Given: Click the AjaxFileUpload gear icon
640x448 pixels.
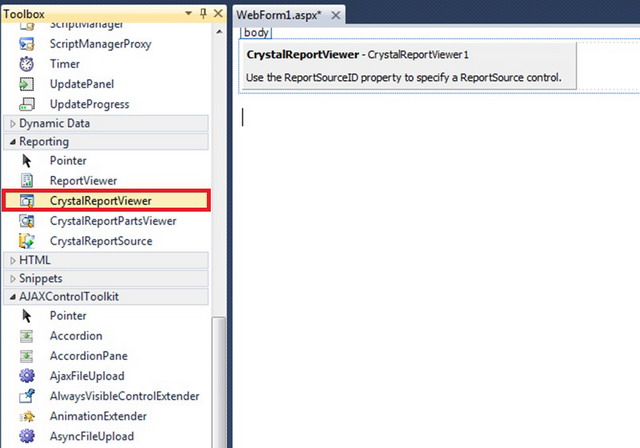Looking at the screenshot, I should 27,376.
